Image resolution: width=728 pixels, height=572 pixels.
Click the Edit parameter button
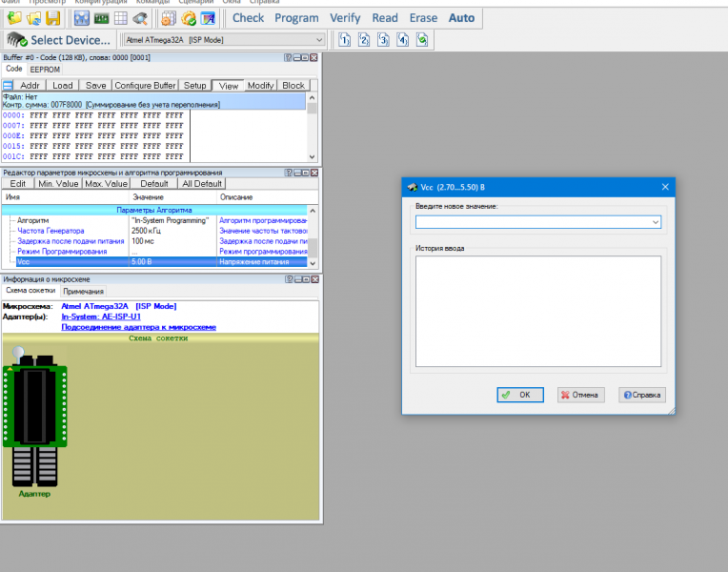click(18, 184)
